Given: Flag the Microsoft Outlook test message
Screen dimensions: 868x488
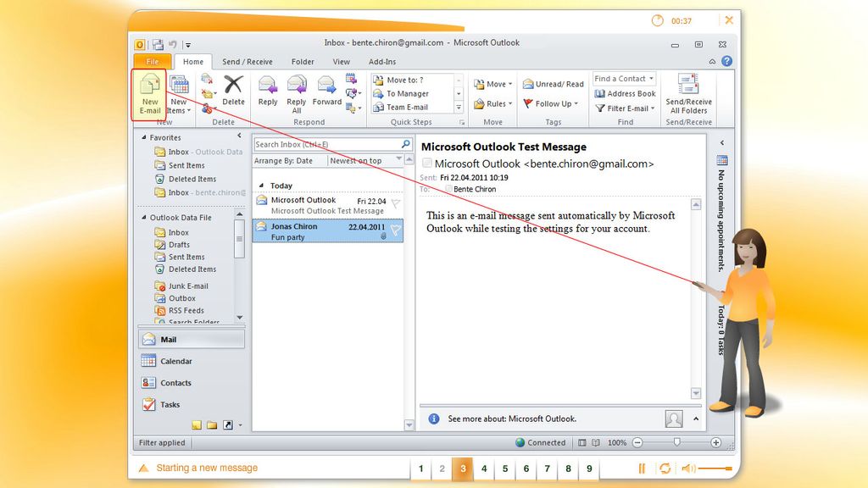Looking at the screenshot, I should point(396,204).
